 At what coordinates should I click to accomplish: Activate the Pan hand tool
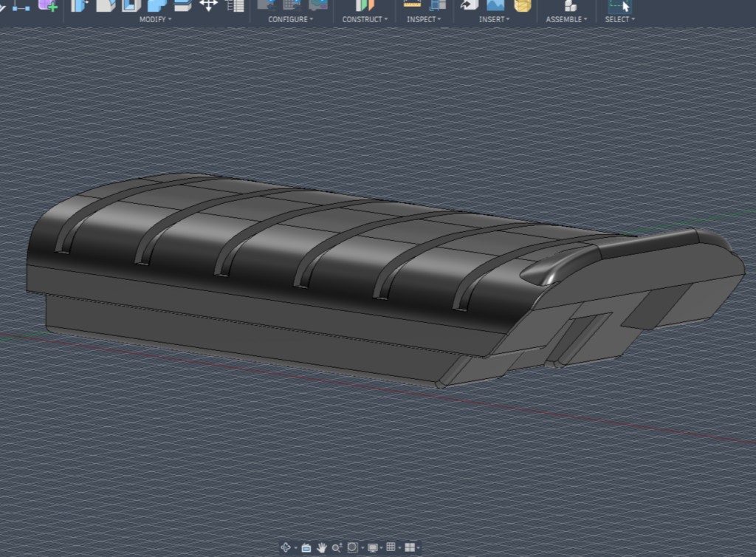(322, 547)
